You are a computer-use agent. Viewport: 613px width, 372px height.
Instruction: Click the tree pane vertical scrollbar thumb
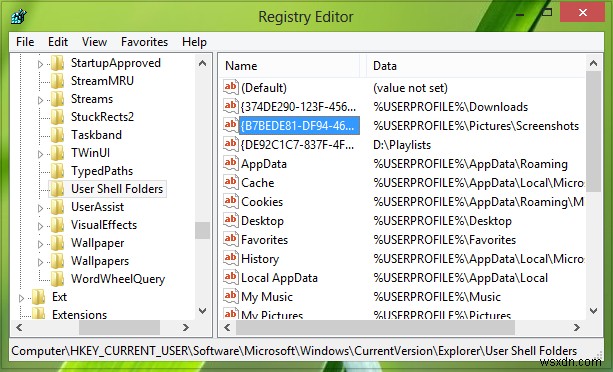pyautogui.click(x=202, y=230)
